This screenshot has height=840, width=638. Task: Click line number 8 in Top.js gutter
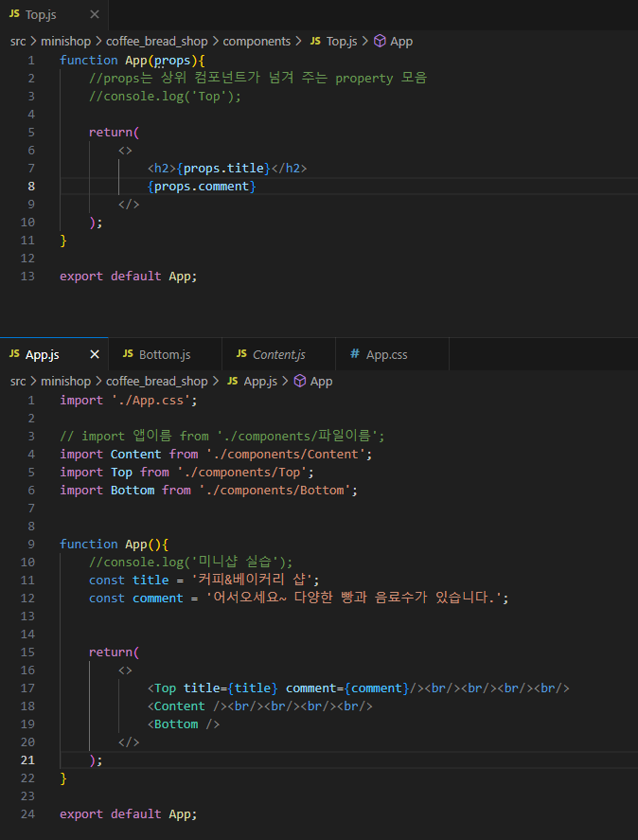coord(31,187)
